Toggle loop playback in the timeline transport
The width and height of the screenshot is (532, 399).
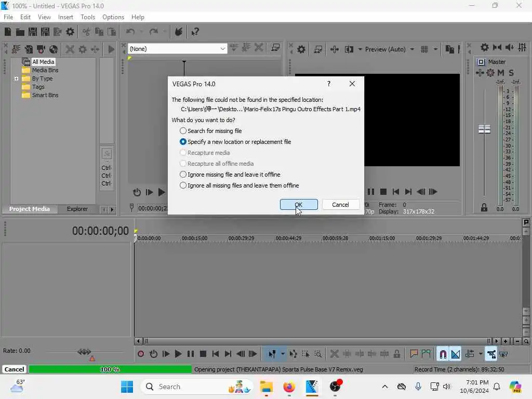pos(153,354)
